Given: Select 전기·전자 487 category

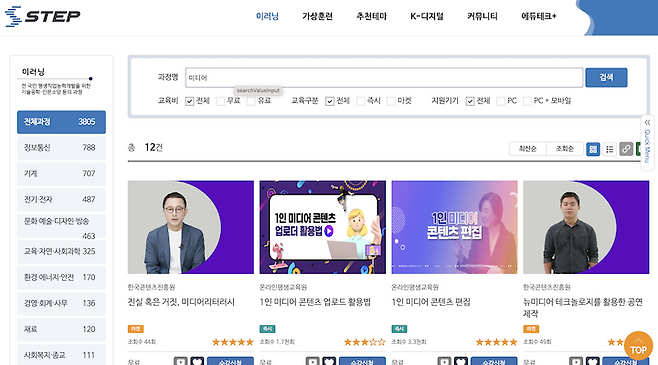Looking at the screenshot, I should (x=61, y=200).
